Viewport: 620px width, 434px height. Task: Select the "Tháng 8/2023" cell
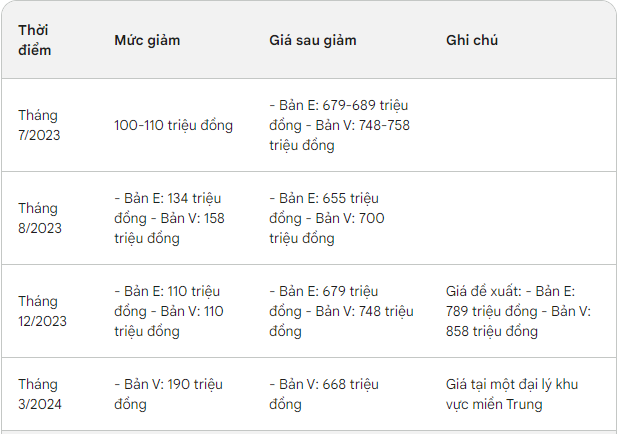pyautogui.click(x=40, y=218)
